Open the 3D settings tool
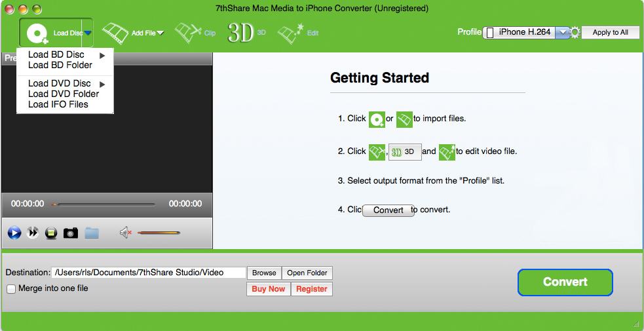 pos(240,33)
